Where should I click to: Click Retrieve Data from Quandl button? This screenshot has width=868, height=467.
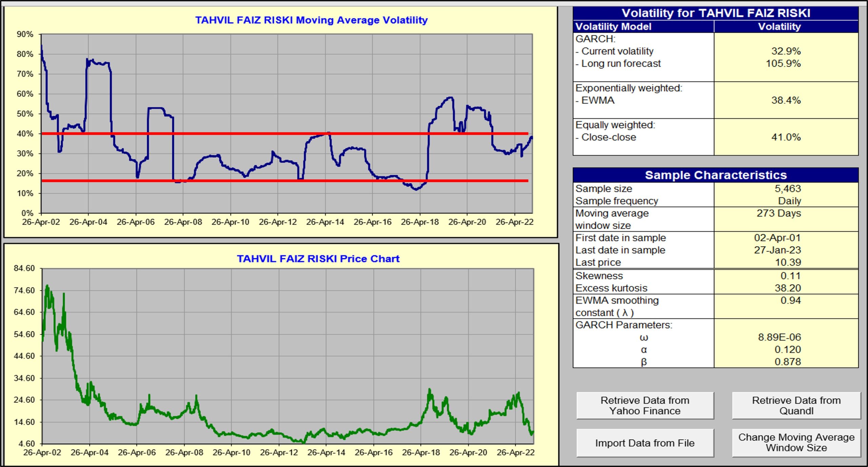pos(796,406)
